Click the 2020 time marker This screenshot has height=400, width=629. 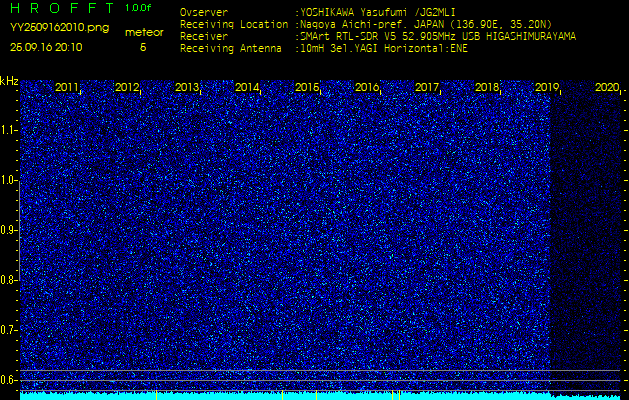point(607,87)
